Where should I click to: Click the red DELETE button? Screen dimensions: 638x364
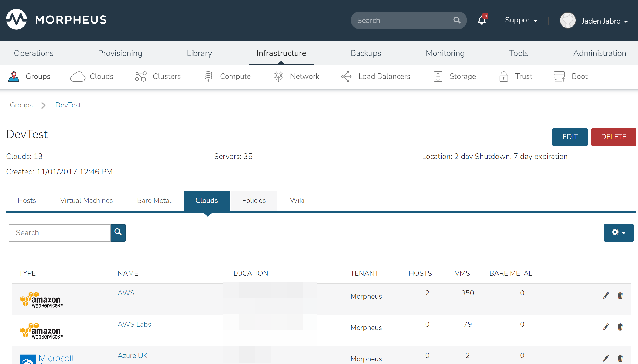click(613, 137)
